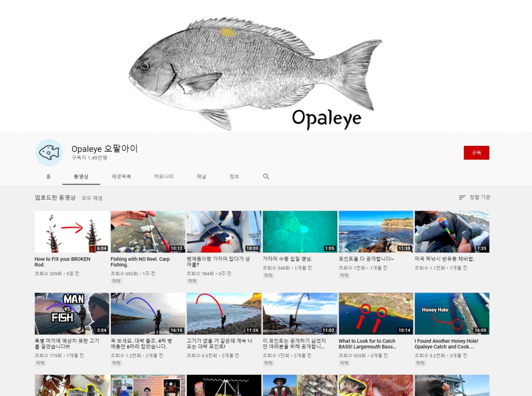Image resolution: width=532 pixels, height=396 pixels.
Task: Click the channel search magnifier icon
Action: (266, 176)
